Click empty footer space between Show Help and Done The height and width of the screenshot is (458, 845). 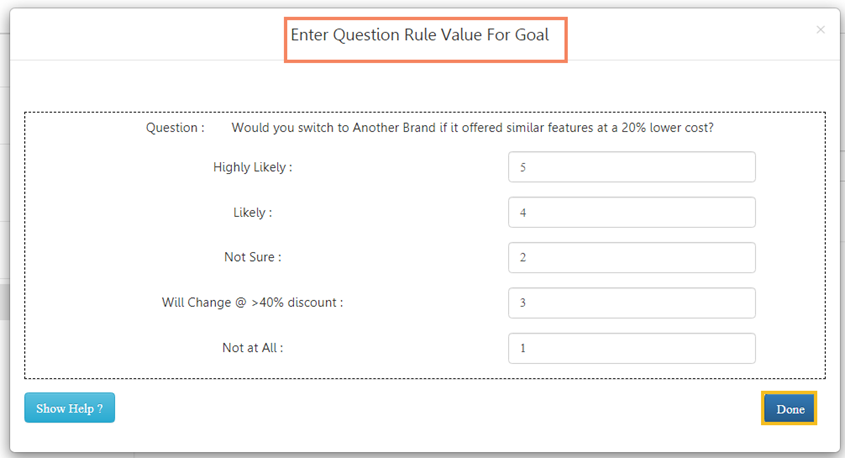coord(430,409)
